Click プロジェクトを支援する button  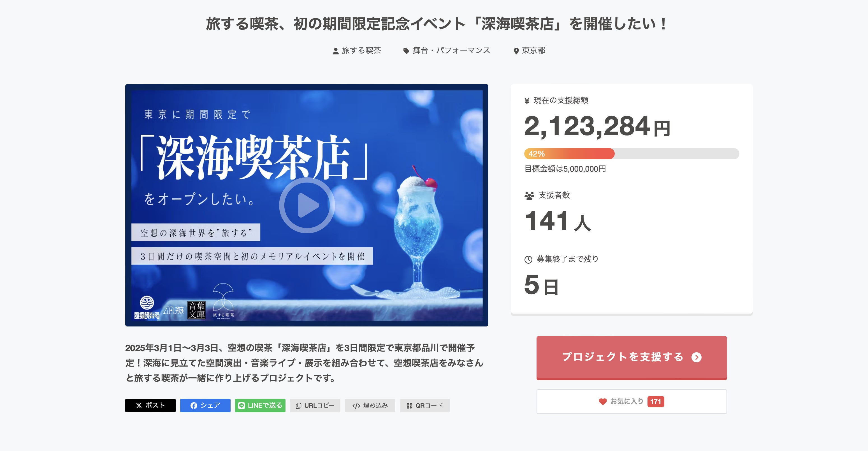632,358
